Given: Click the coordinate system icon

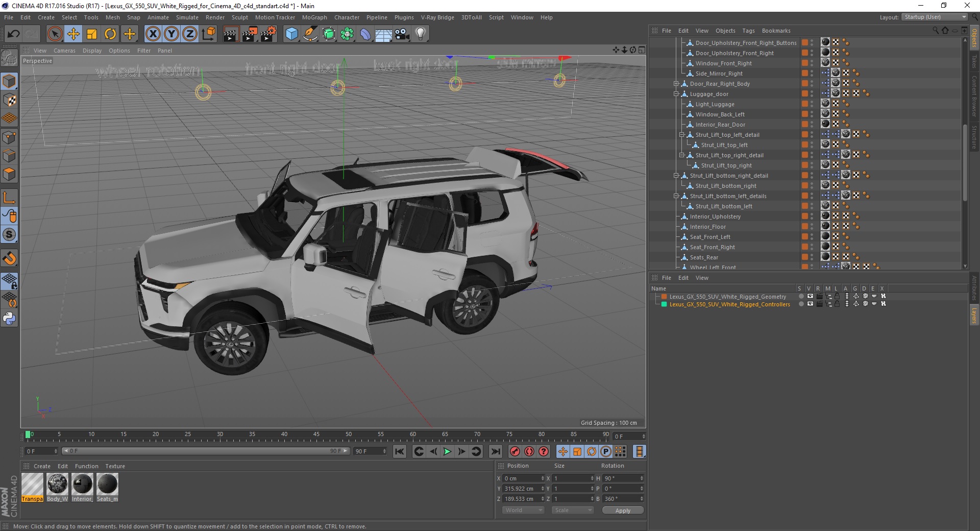Looking at the screenshot, I should (209, 34).
